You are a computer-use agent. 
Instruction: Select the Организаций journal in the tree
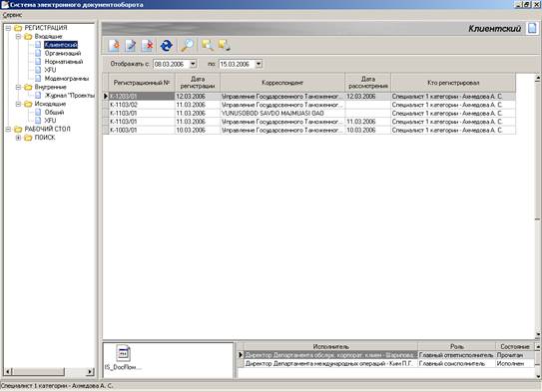coord(63,53)
